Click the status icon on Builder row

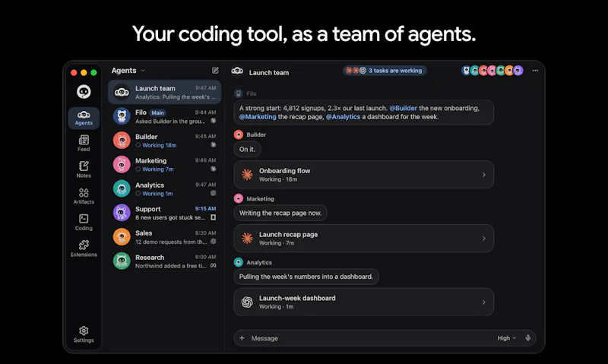(213, 145)
